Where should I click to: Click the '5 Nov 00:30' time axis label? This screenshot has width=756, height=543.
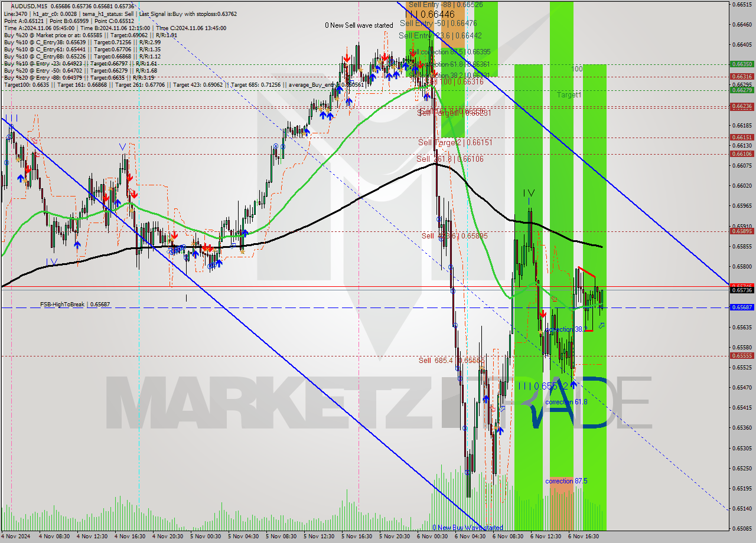pos(205,537)
